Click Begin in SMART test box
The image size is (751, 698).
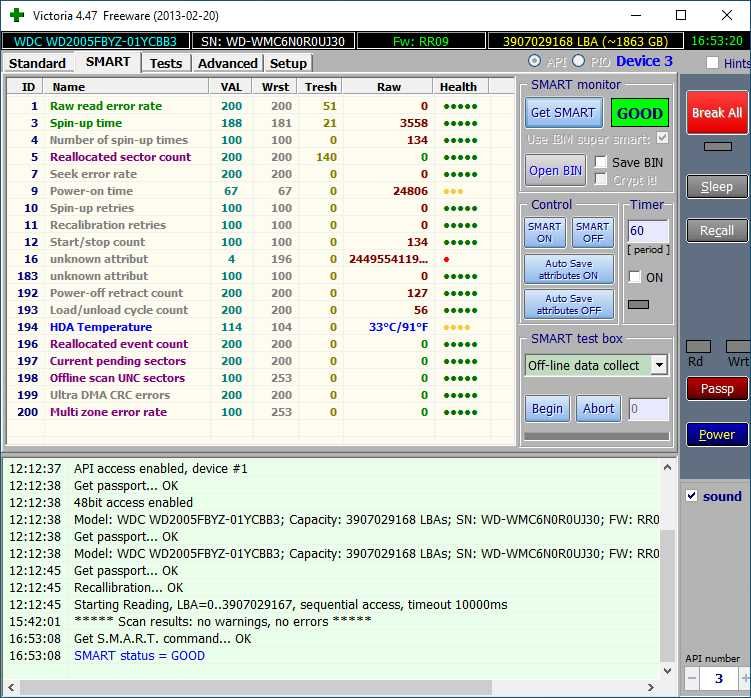pyautogui.click(x=547, y=409)
